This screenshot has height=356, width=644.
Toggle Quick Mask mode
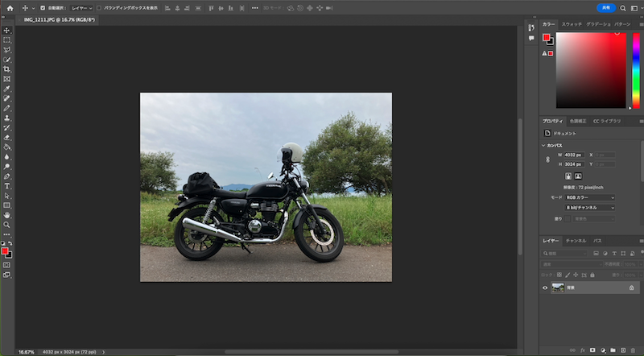6,265
